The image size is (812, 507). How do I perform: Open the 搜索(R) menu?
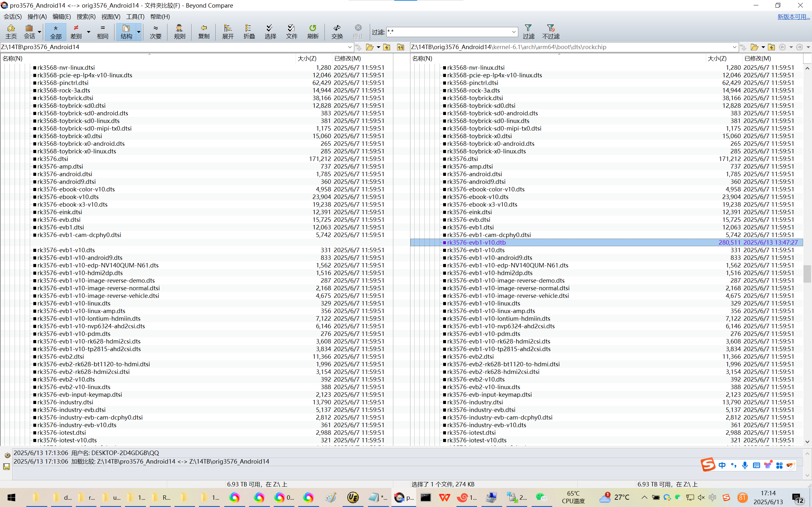click(x=86, y=16)
